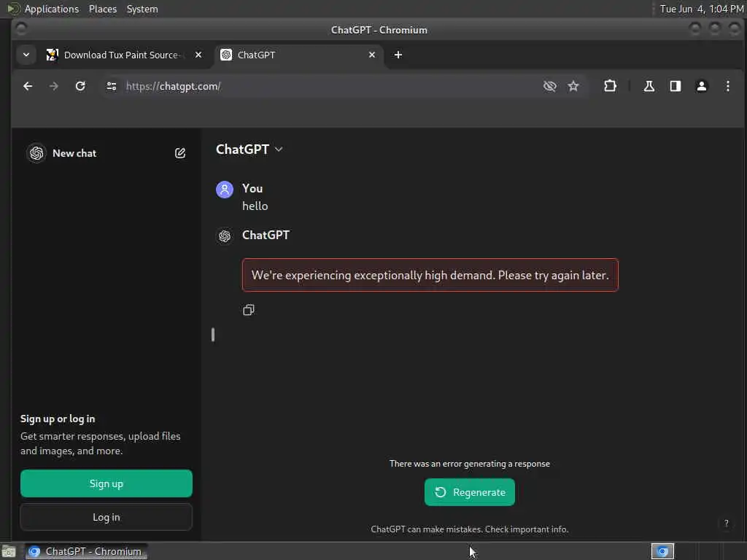Close the Download Tux Paint tab

pyautogui.click(x=198, y=55)
